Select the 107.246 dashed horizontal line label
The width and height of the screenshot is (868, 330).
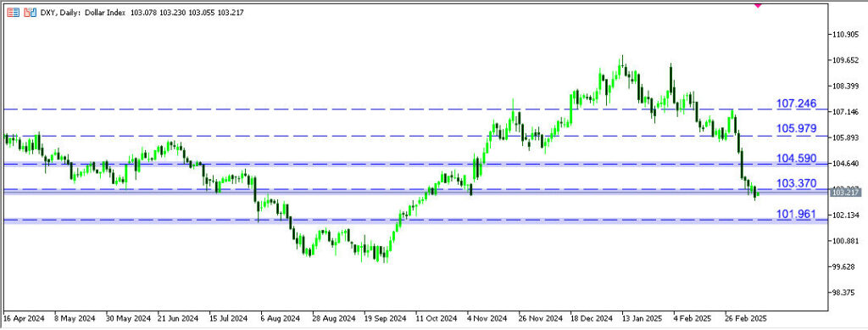(x=796, y=103)
